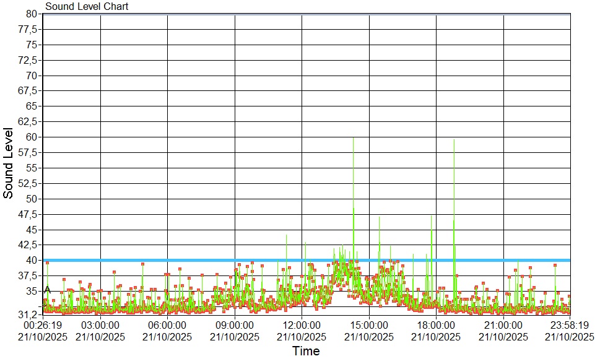613x364 pixels.
Task: Click the 09:00:00 time axis label
Action: pyautogui.click(x=235, y=325)
